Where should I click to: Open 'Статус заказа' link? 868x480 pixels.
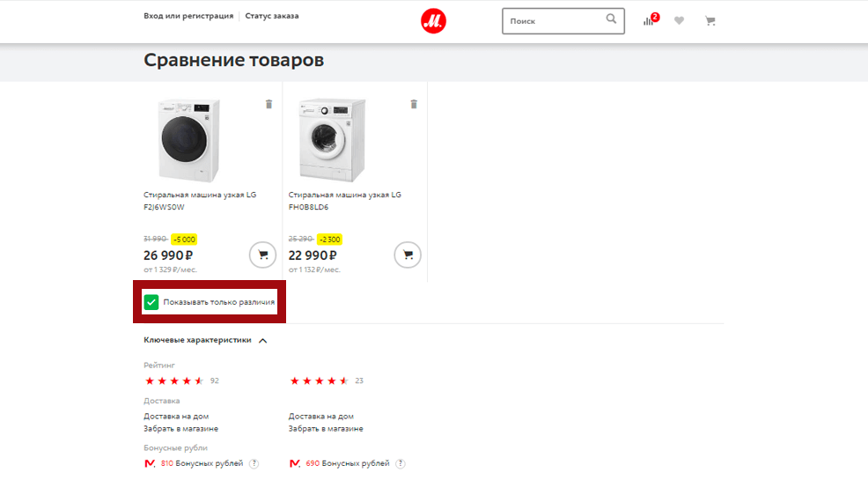pyautogui.click(x=272, y=16)
